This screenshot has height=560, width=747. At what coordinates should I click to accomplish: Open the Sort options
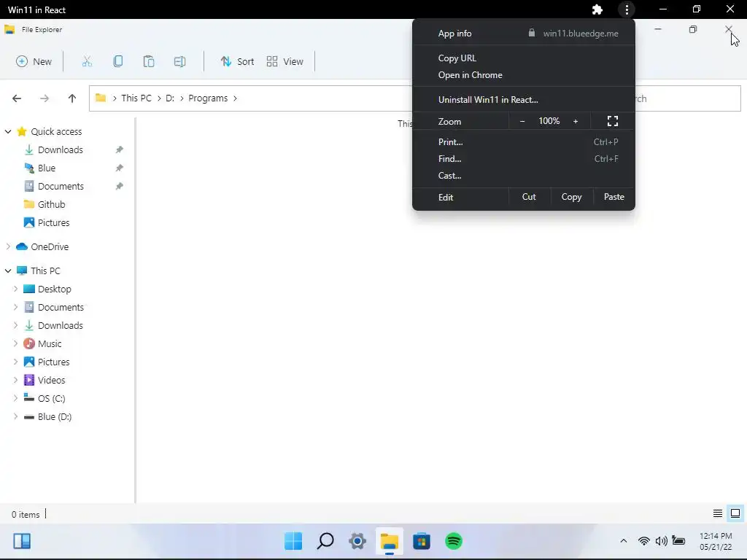pos(237,61)
